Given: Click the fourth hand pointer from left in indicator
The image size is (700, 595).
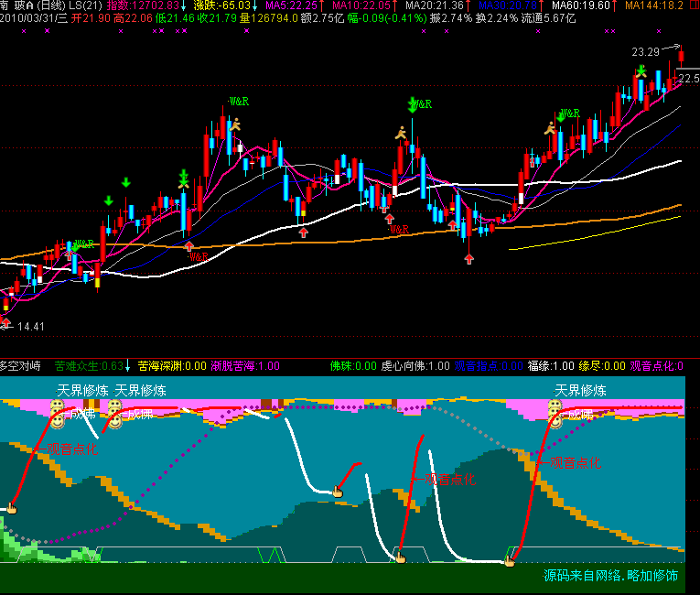Looking at the screenshot, I should (x=510, y=561).
